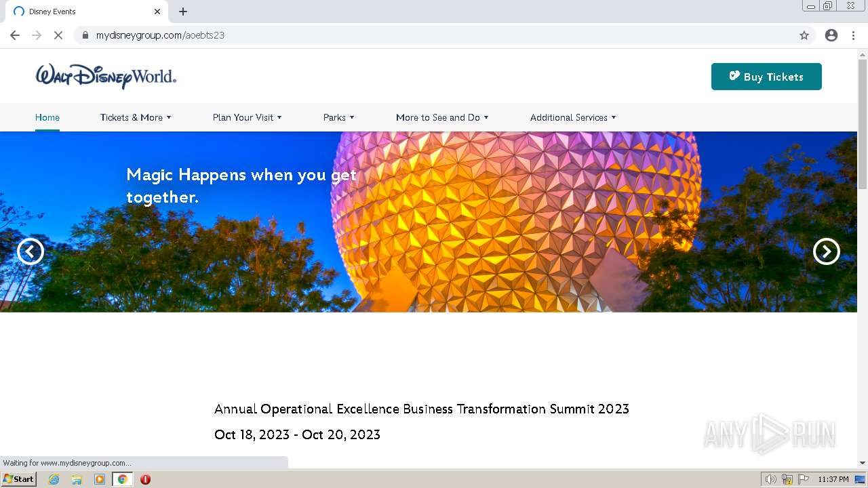Click the scrollbar down arrow
Screen dimensions: 868x488
coord(863,463)
